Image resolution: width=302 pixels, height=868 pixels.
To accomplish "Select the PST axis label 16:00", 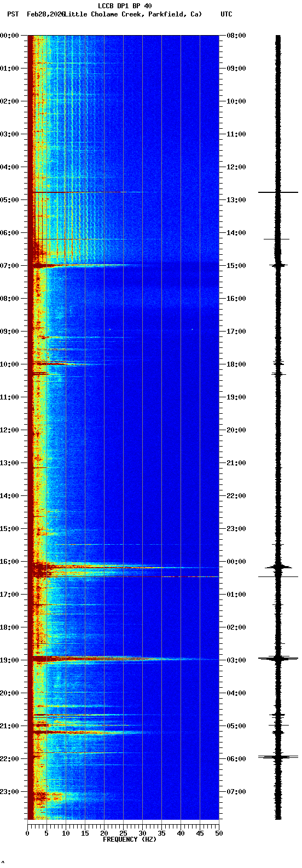I will [9, 562].
